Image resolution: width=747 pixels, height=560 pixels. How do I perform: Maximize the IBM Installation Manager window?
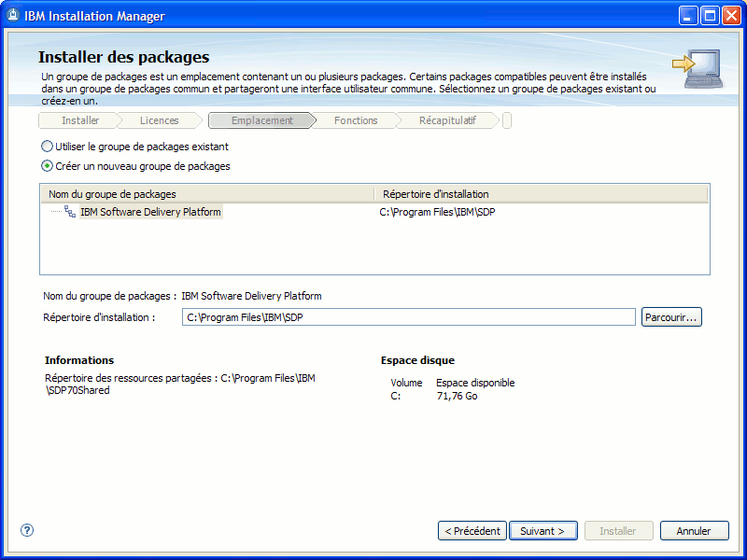[710, 16]
